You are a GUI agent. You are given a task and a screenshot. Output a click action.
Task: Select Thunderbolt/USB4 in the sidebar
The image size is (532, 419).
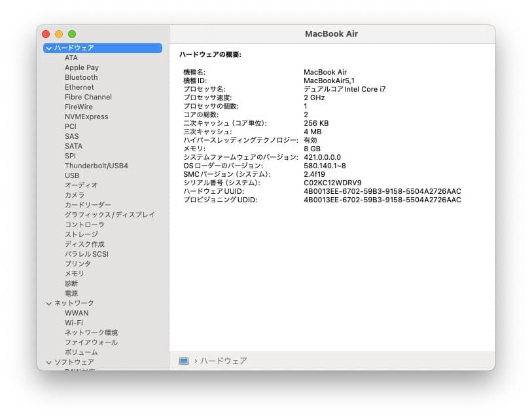[97, 166]
